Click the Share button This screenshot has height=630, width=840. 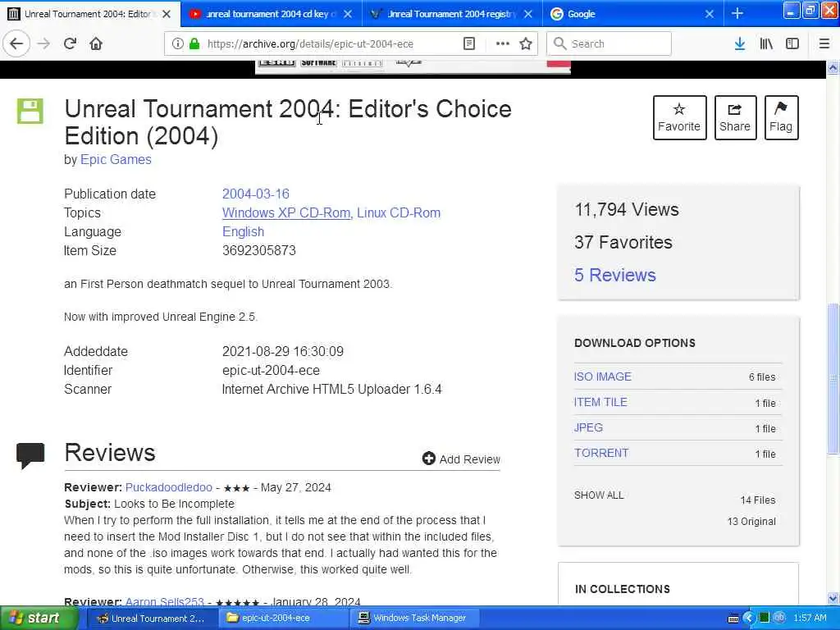[x=735, y=117]
